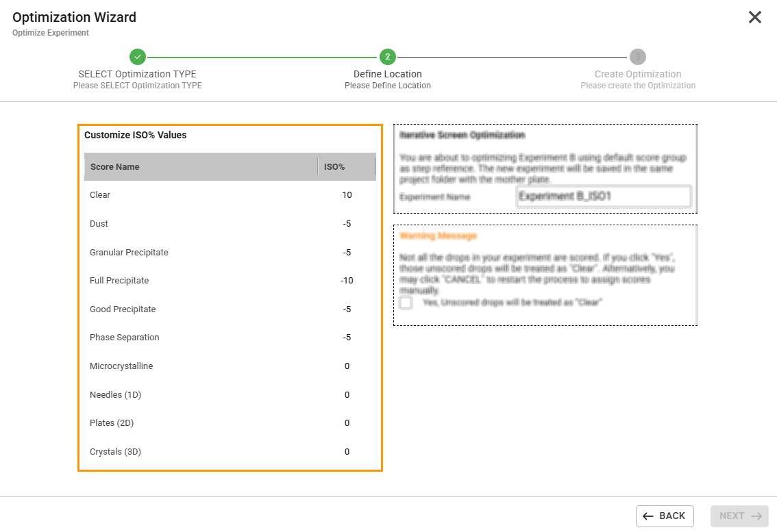Click the step 2 circle indicator

tap(387, 58)
